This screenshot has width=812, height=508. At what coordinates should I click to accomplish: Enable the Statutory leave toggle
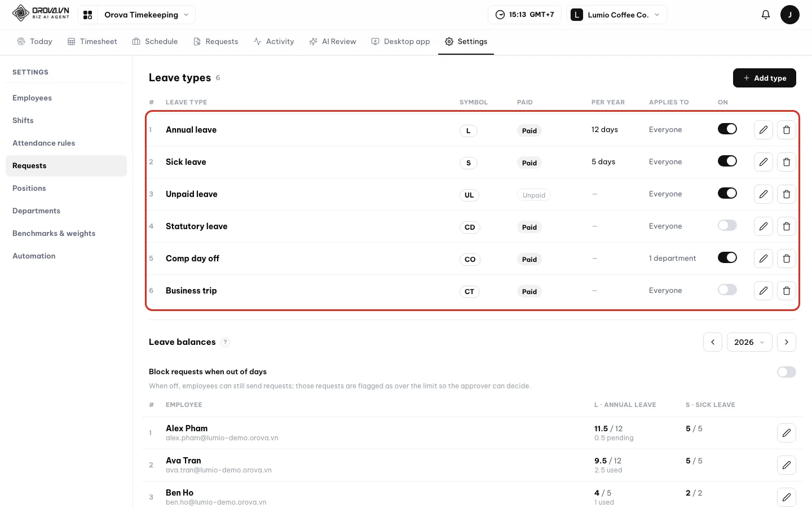point(727,225)
